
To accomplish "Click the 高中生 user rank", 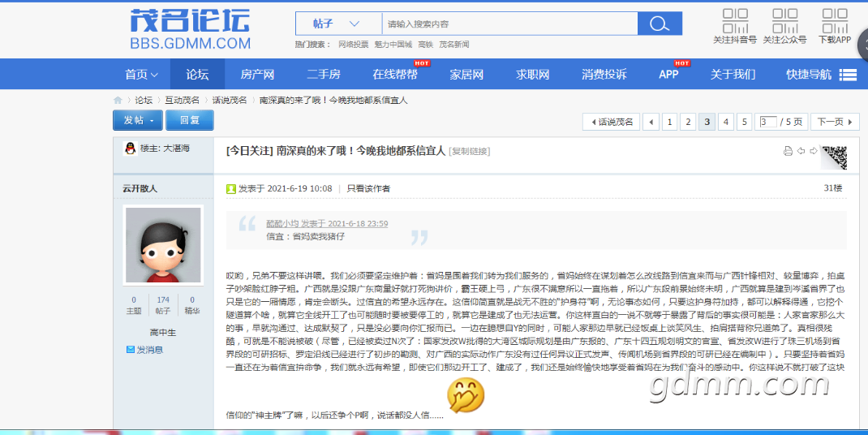I will coord(163,333).
